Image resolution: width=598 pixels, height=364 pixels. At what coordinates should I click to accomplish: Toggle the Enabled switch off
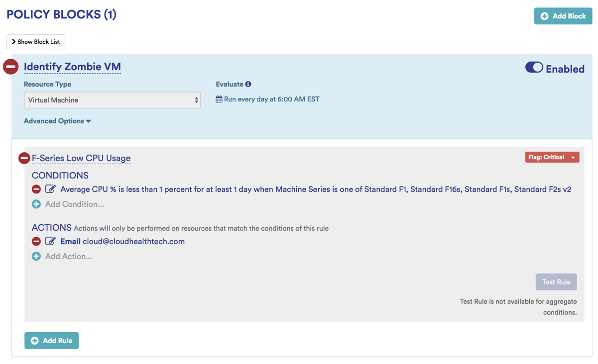[534, 68]
